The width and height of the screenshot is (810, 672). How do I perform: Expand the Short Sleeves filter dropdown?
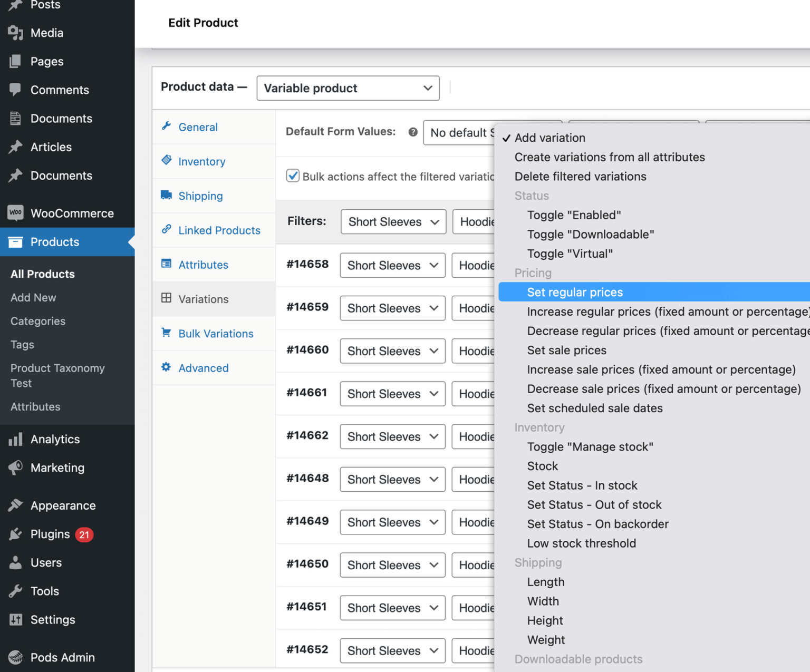[392, 221]
